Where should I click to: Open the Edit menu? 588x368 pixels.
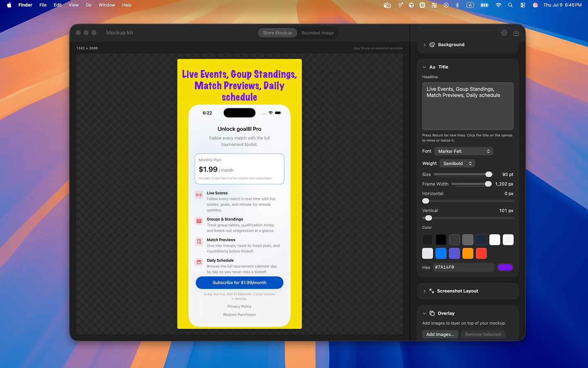[x=58, y=5]
